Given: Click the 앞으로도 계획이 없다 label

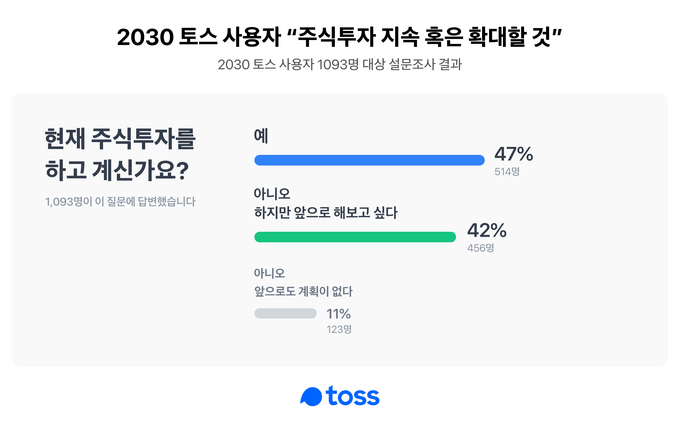Looking at the screenshot, I should coord(303,291).
